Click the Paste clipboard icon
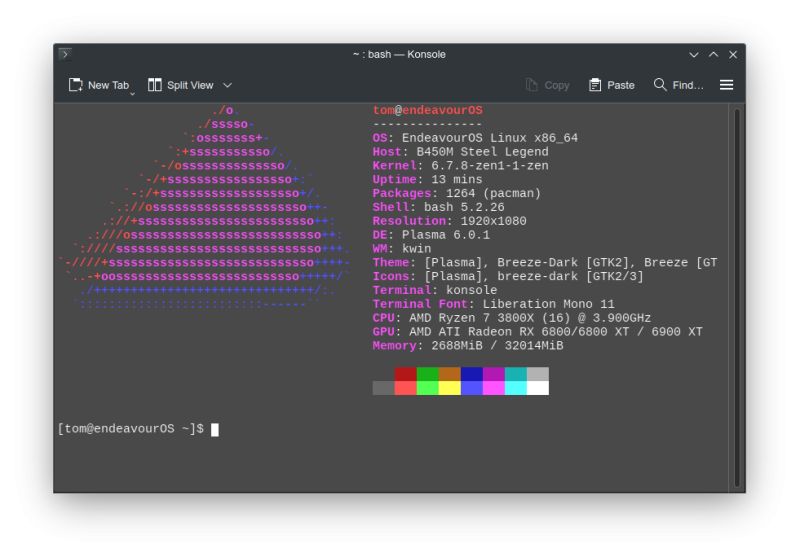The height and width of the screenshot is (557, 800). tap(594, 85)
